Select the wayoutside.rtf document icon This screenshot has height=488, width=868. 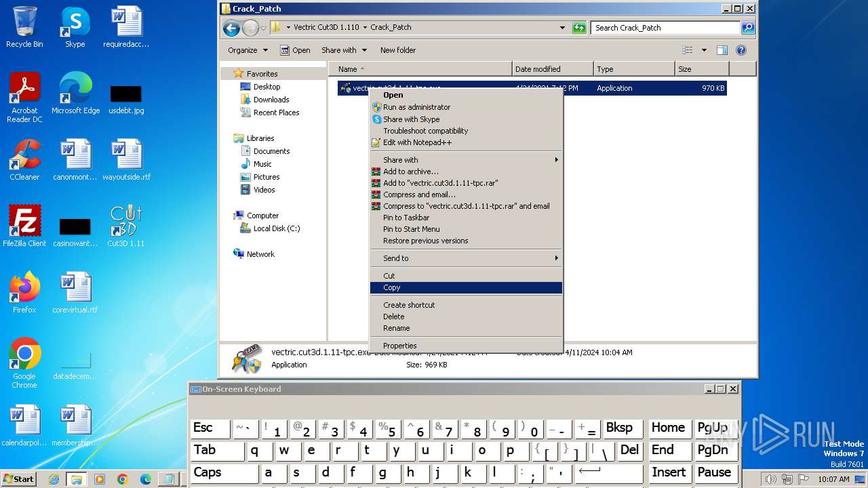(x=126, y=160)
